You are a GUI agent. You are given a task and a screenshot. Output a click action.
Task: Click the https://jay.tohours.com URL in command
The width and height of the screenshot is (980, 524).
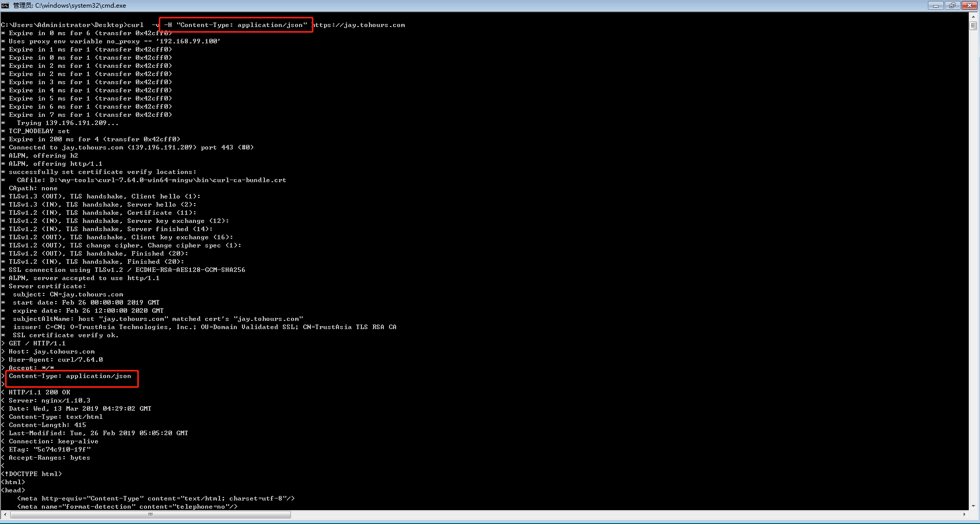tap(358, 25)
